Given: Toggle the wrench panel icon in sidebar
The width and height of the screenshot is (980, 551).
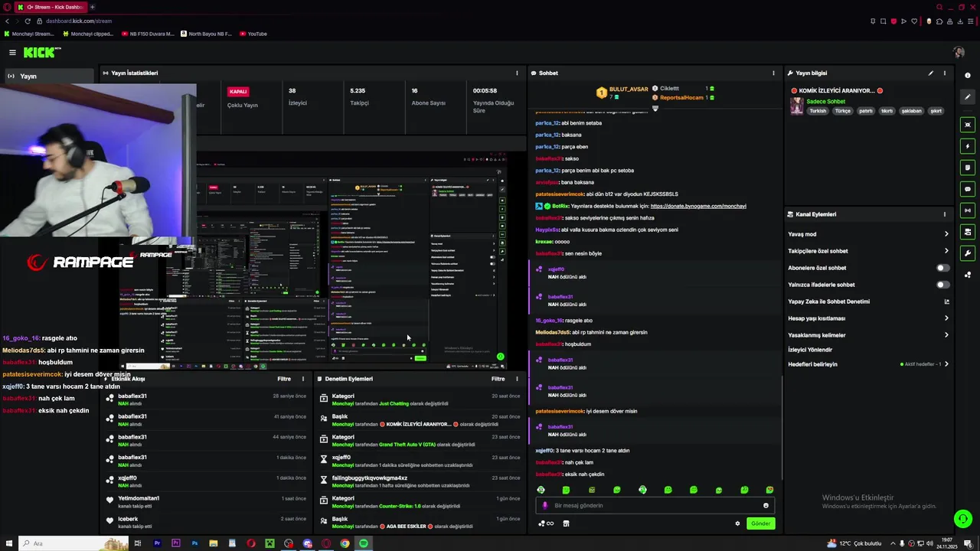Looking at the screenshot, I should click(x=968, y=253).
